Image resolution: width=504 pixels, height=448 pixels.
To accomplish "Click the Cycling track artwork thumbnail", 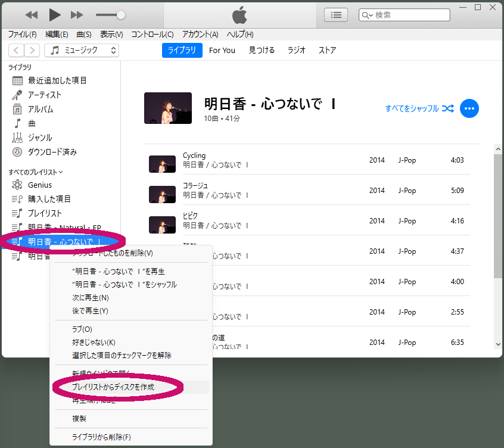I will 162,164.
